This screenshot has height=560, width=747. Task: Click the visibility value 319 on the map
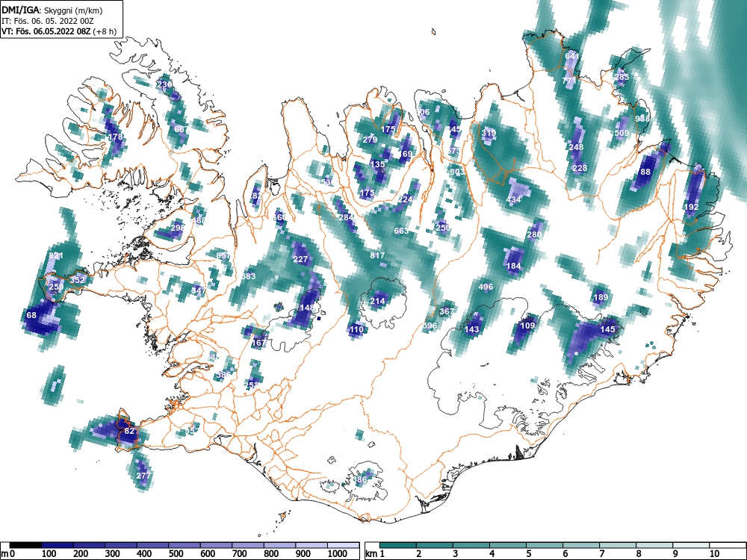click(x=489, y=134)
